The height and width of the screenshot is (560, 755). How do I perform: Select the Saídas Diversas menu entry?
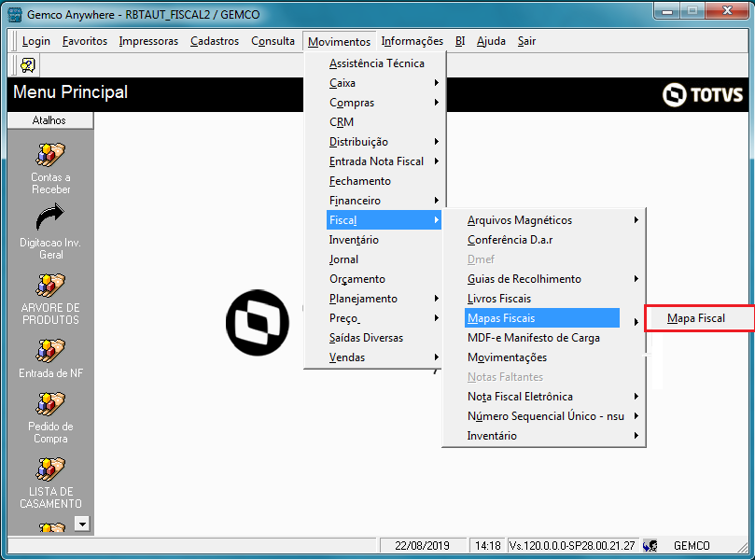point(384,338)
